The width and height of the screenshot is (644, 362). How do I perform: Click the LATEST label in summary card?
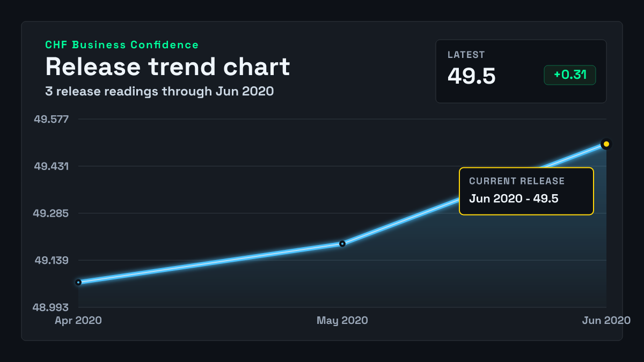tap(466, 55)
